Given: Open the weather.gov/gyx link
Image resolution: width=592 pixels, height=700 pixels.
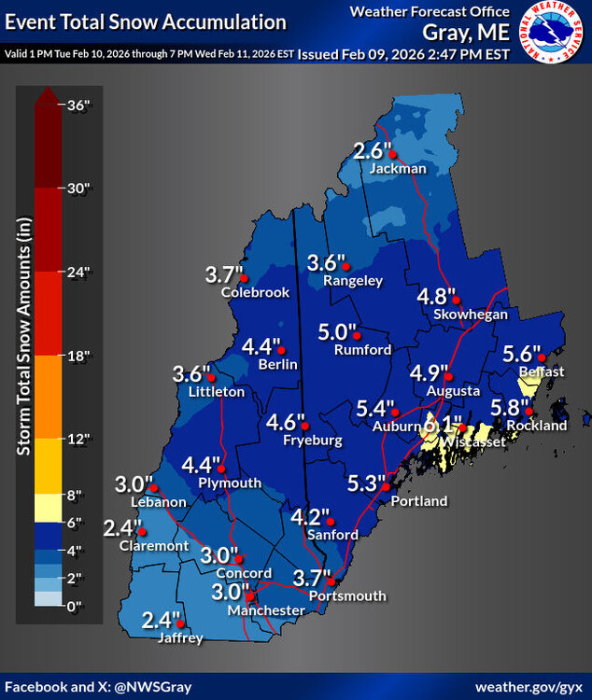Looking at the screenshot, I should tap(526, 686).
